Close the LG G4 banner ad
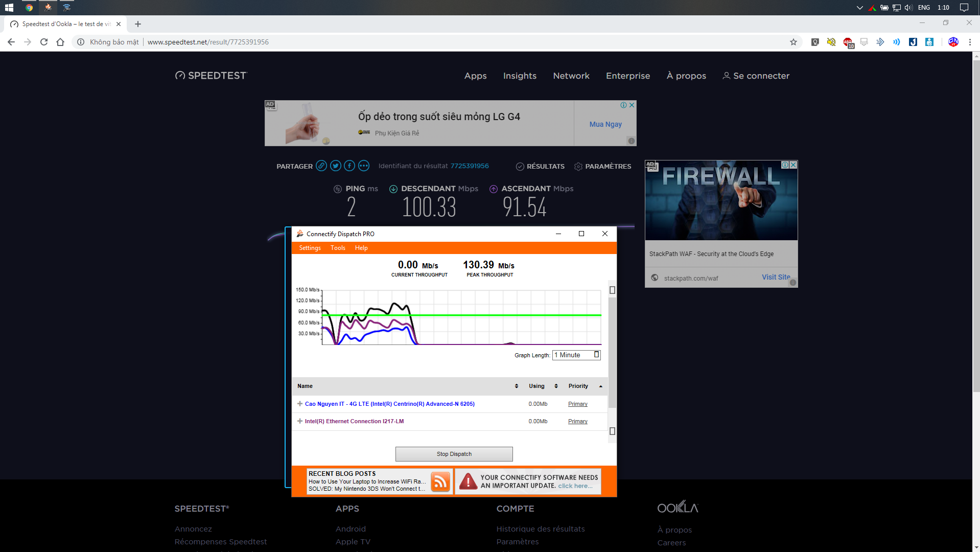This screenshot has height=552, width=980. (632, 105)
